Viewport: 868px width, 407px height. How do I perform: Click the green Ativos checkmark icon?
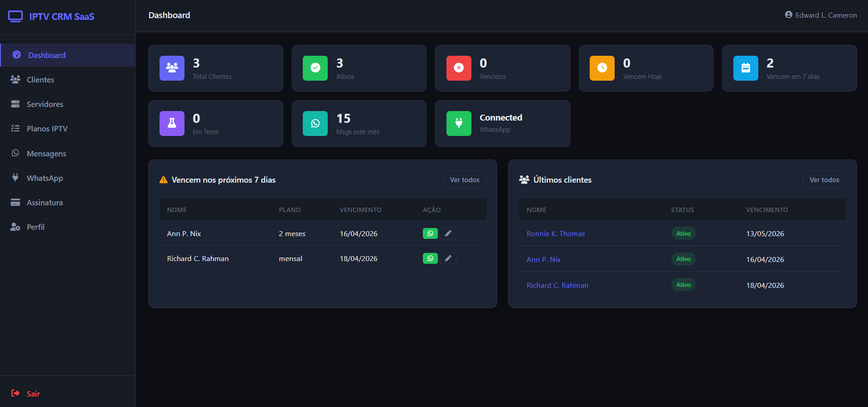315,68
